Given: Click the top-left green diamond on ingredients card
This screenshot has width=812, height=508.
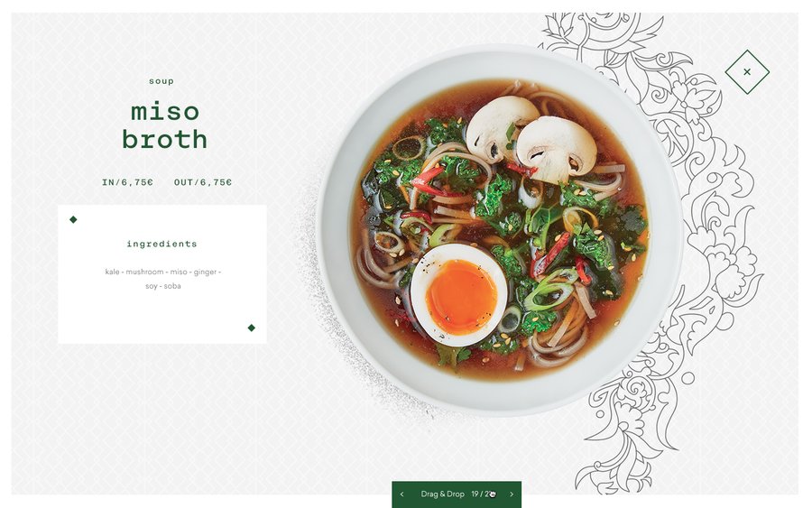Looking at the screenshot, I should pos(73,219).
